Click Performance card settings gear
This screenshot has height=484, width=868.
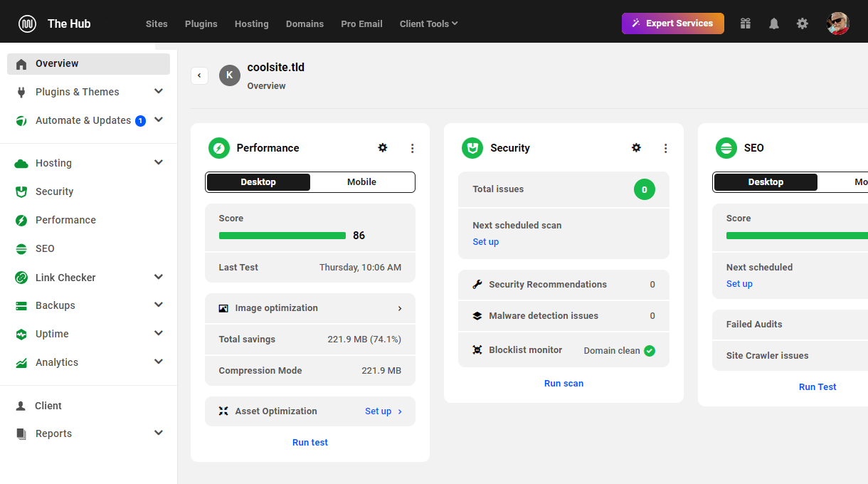click(x=383, y=148)
